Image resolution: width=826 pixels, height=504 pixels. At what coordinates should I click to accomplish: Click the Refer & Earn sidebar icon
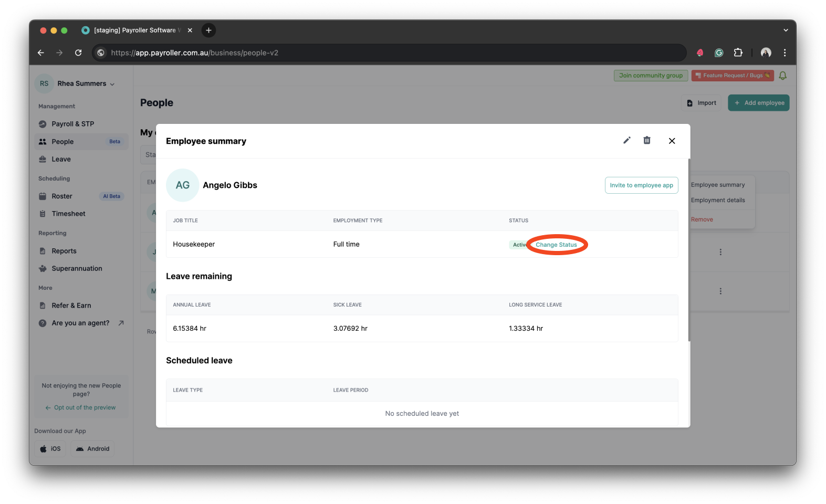[x=43, y=306]
